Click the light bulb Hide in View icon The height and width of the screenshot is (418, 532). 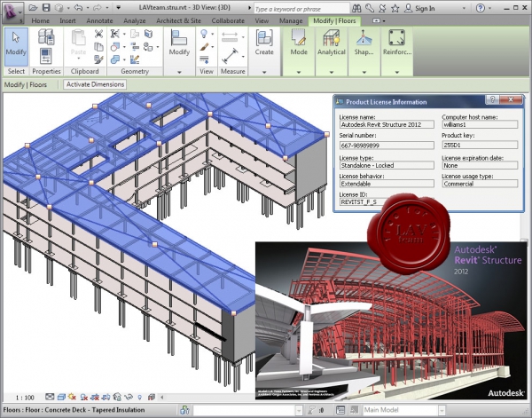tap(204, 33)
